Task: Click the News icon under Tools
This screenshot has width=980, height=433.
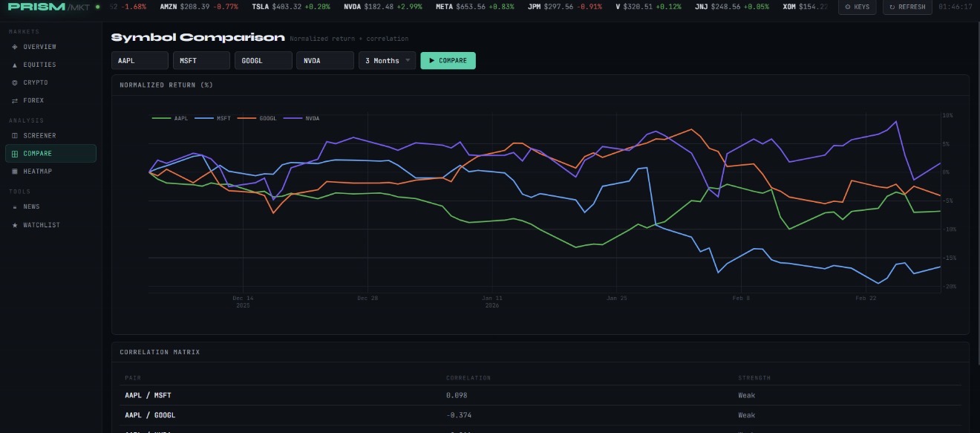Action: (15, 207)
